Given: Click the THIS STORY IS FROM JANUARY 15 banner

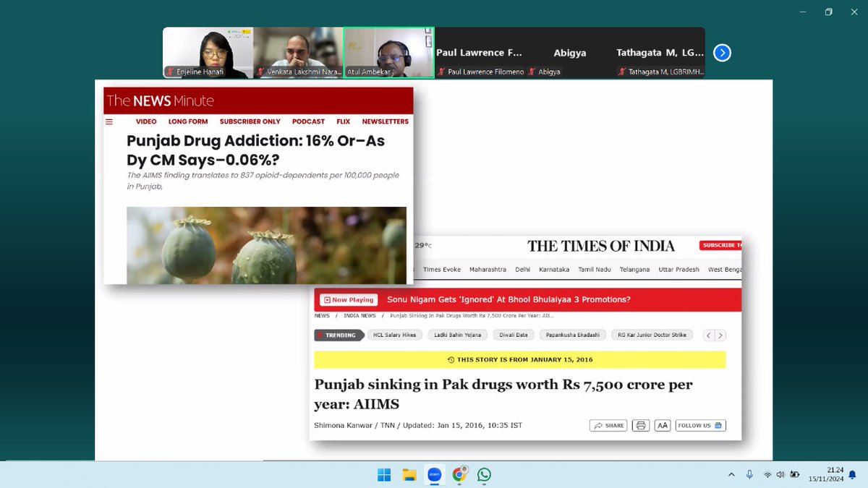Looking at the screenshot, I should click(519, 359).
